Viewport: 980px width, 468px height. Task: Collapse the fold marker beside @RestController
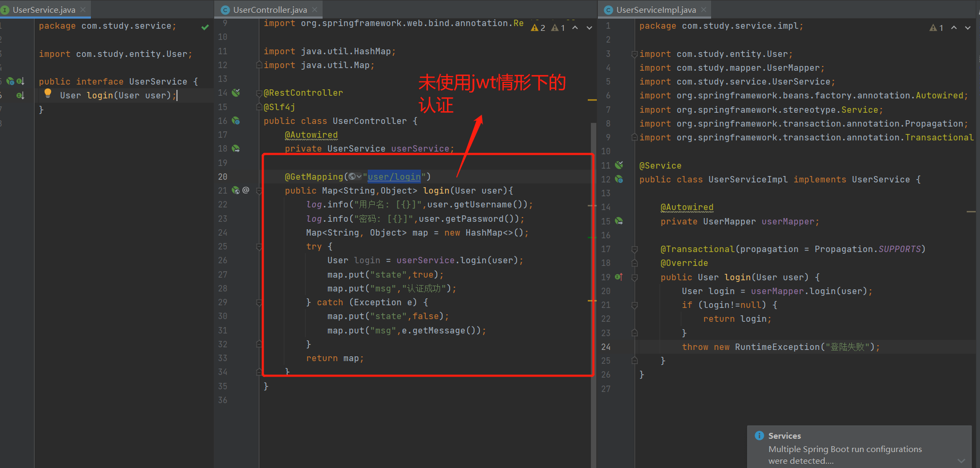pos(259,93)
